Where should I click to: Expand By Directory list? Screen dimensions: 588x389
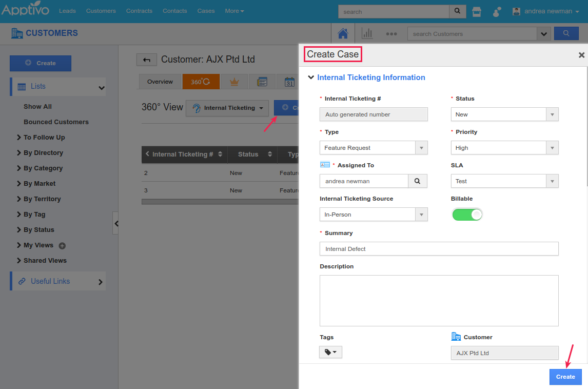coord(19,152)
